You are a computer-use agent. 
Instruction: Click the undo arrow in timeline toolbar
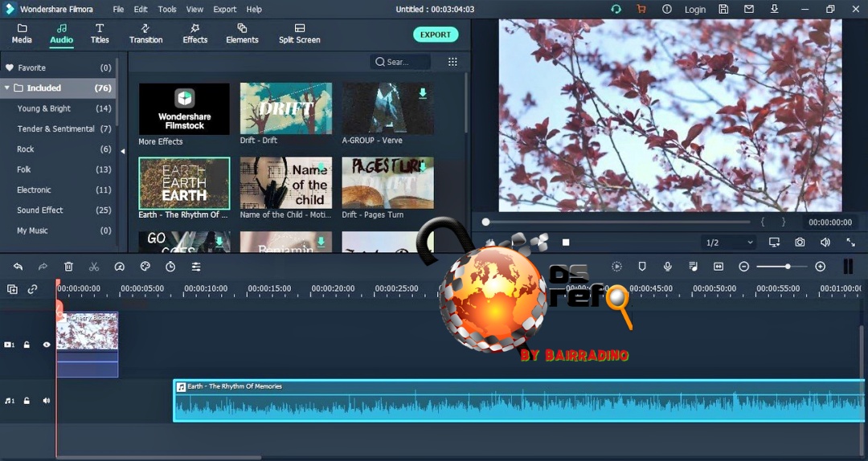18,267
